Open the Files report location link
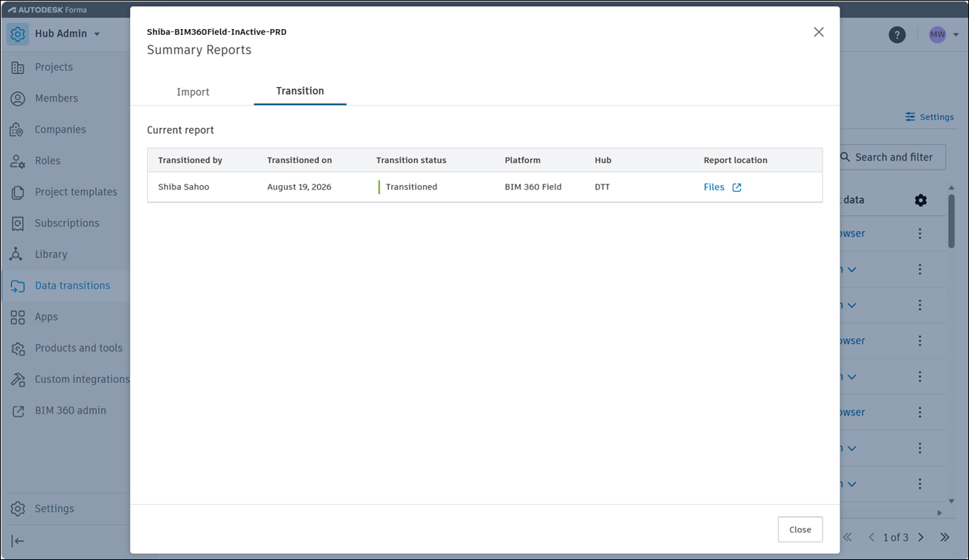This screenshot has height=560, width=969. point(714,187)
